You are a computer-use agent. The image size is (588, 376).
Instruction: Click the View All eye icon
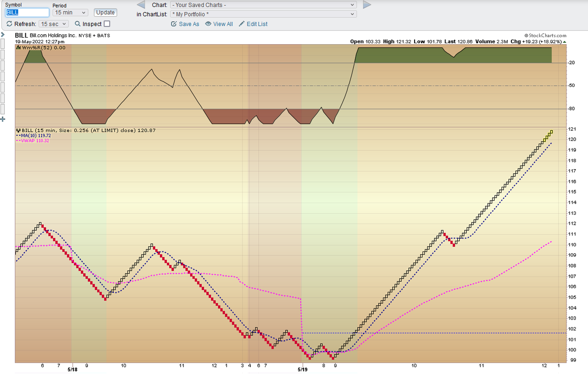point(208,24)
